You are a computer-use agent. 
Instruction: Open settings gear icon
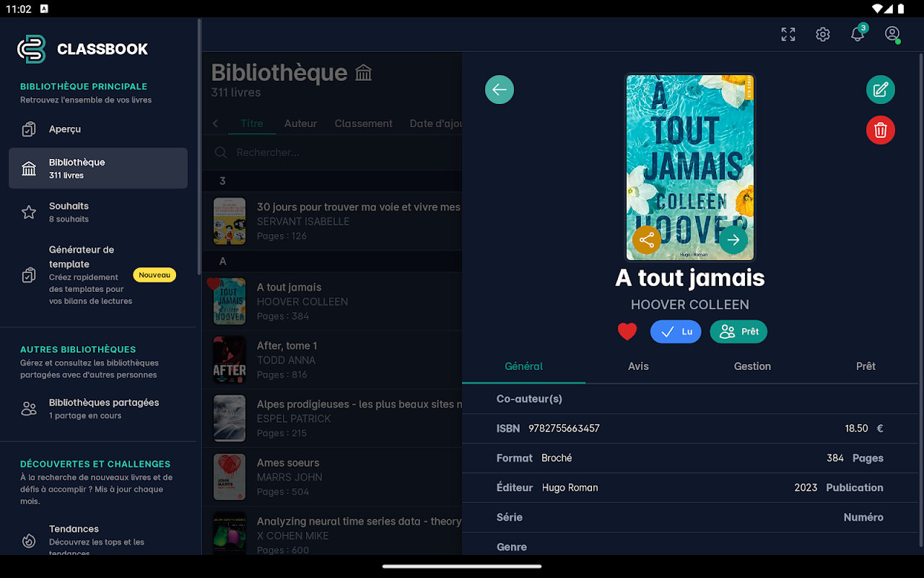tap(823, 34)
